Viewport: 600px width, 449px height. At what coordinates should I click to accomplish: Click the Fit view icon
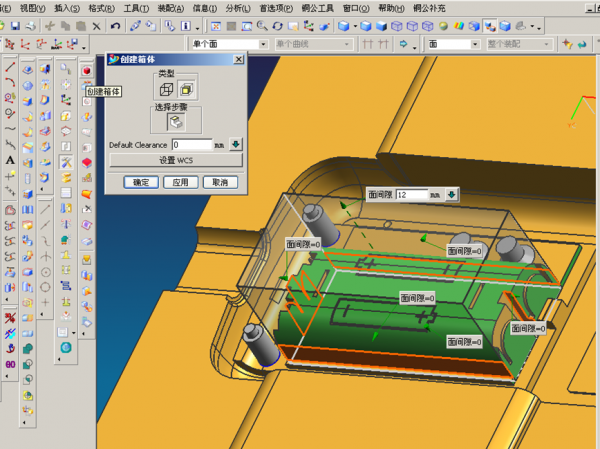pyautogui.click(x=216, y=26)
